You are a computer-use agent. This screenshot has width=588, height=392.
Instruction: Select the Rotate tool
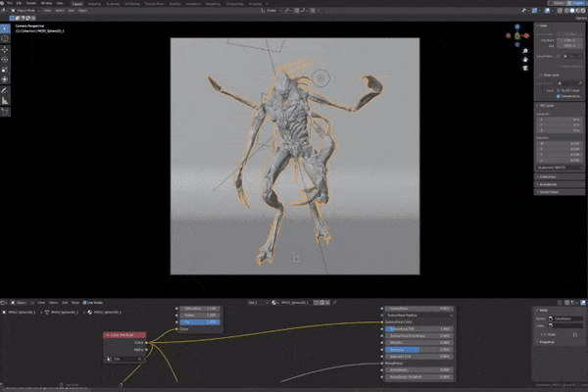tap(5, 60)
